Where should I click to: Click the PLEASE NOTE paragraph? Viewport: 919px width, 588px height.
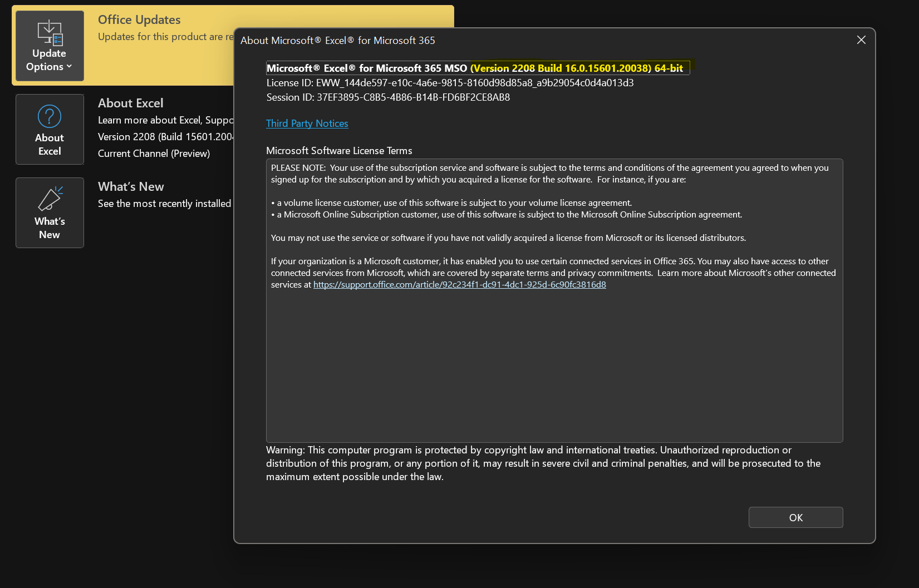point(550,174)
